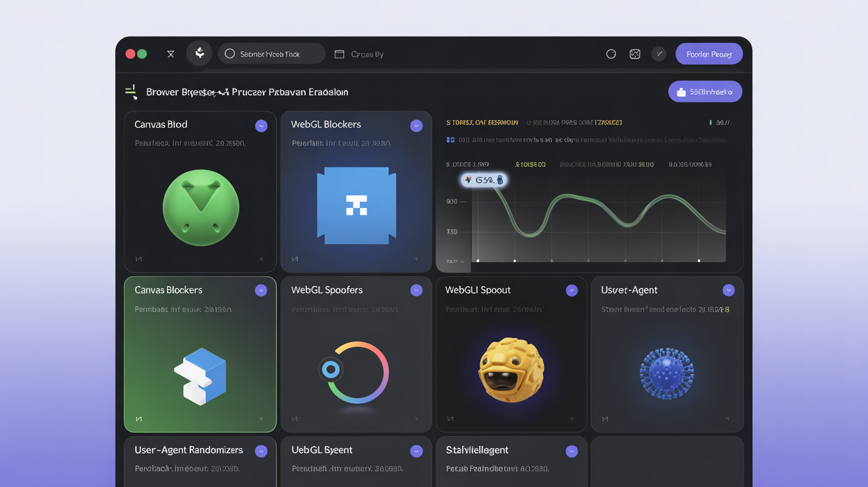This screenshot has height=487, width=868.
Task: Click the red window control dot
Action: point(130,54)
